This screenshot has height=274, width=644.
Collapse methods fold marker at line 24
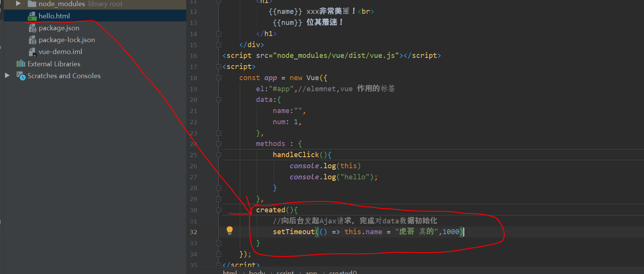point(218,144)
